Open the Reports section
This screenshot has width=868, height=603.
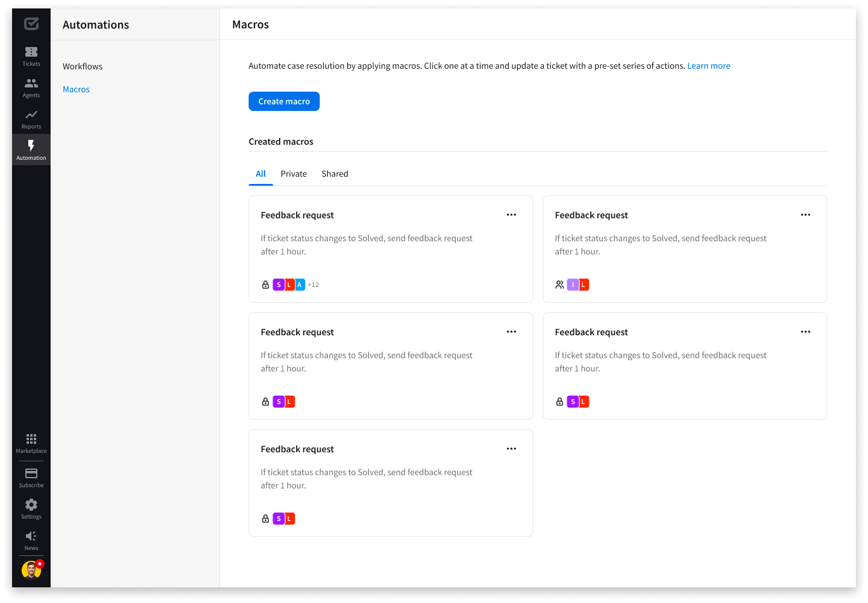[31, 119]
